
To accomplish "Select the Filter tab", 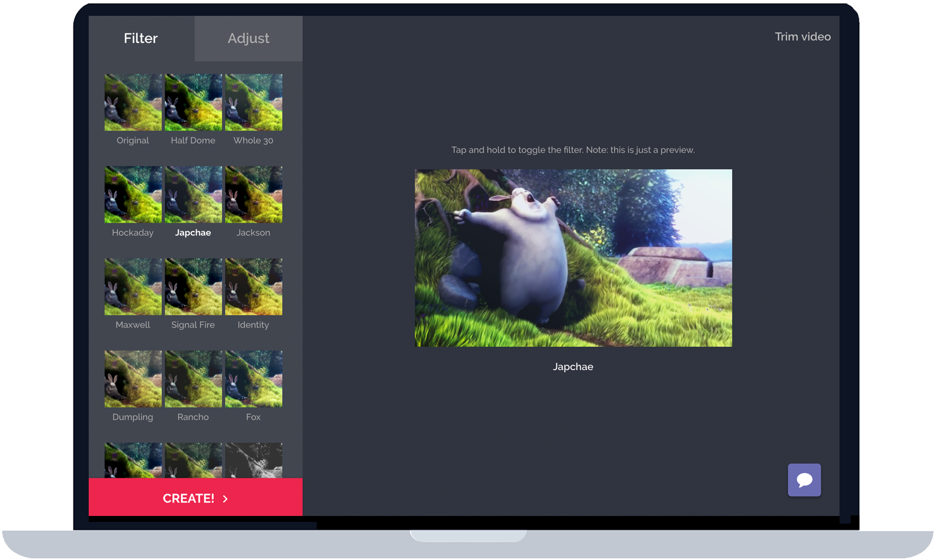I will pos(141,39).
